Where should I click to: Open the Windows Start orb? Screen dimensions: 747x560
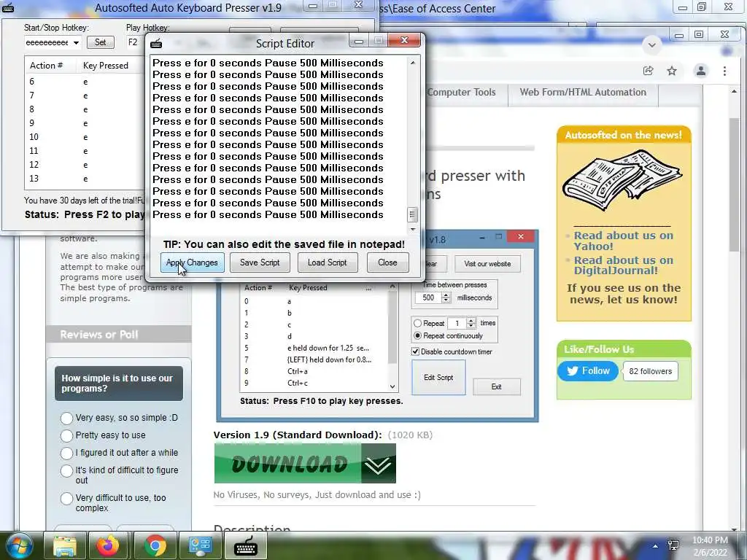20,545
